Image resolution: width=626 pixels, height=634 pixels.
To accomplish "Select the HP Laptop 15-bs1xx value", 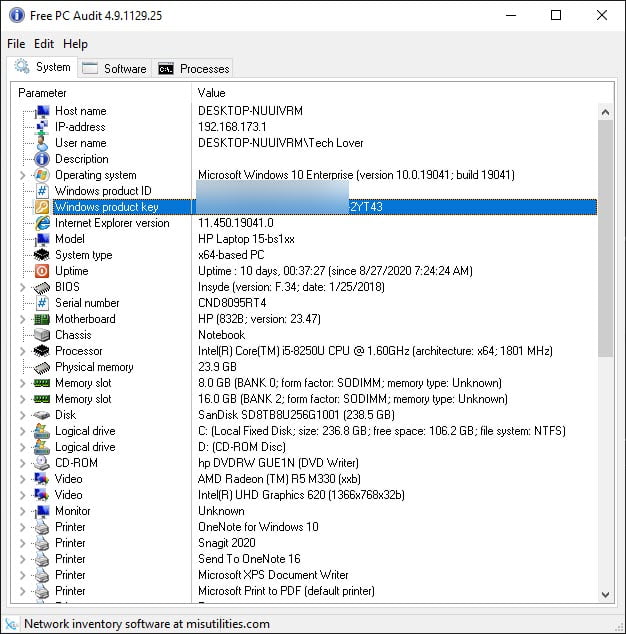I will click(246, 239).
